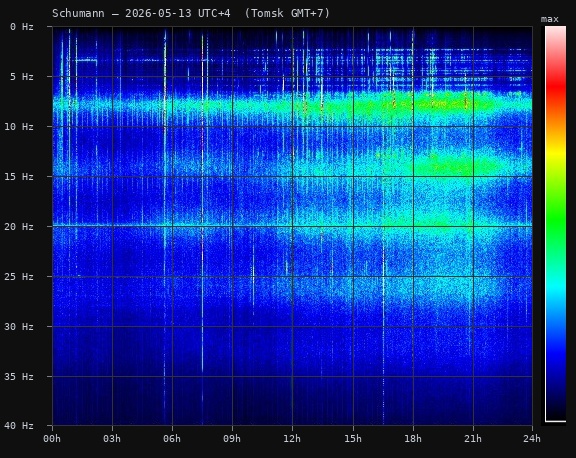This screenshot has height=458, width=576.
Task: Pick the yellow band on the color scale
Action: tap(555, 152)
